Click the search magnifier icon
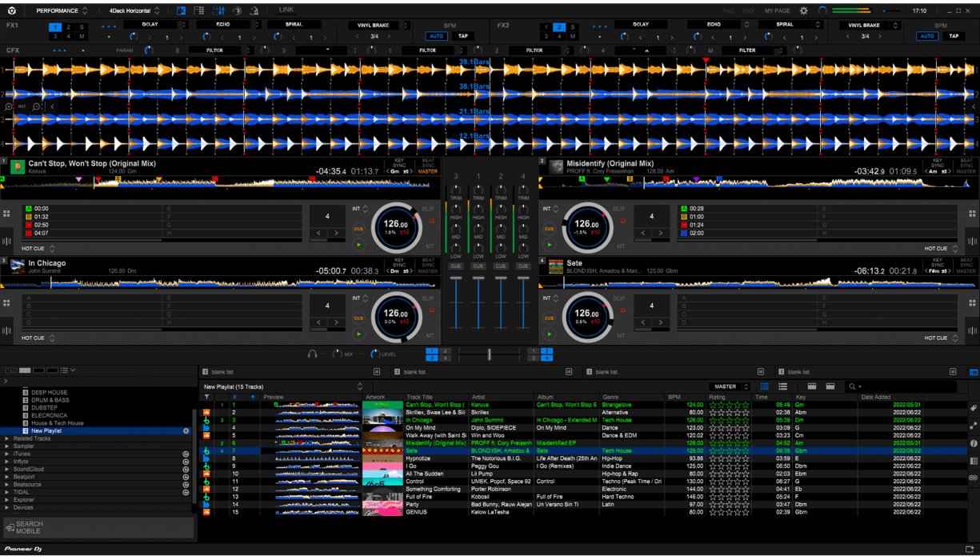The width and height of the screenshot is (980, 560). (x=853, y=386)
